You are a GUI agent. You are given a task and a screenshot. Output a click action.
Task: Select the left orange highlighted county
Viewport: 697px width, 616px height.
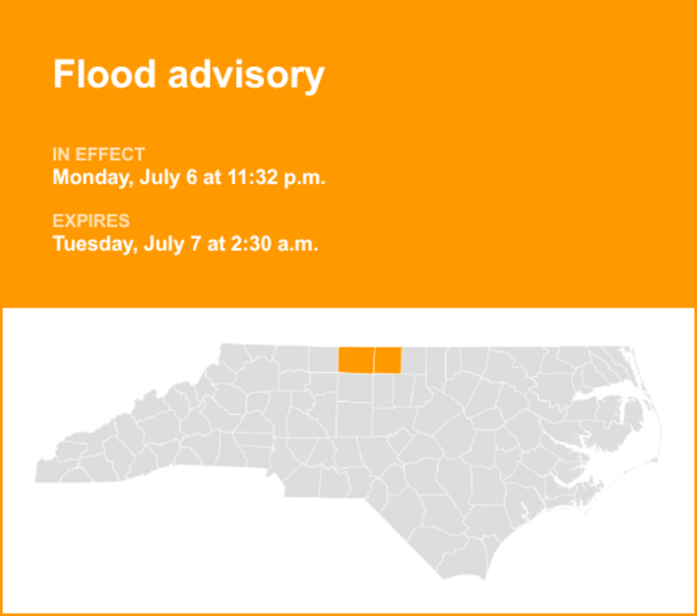[x=356, y=360]
